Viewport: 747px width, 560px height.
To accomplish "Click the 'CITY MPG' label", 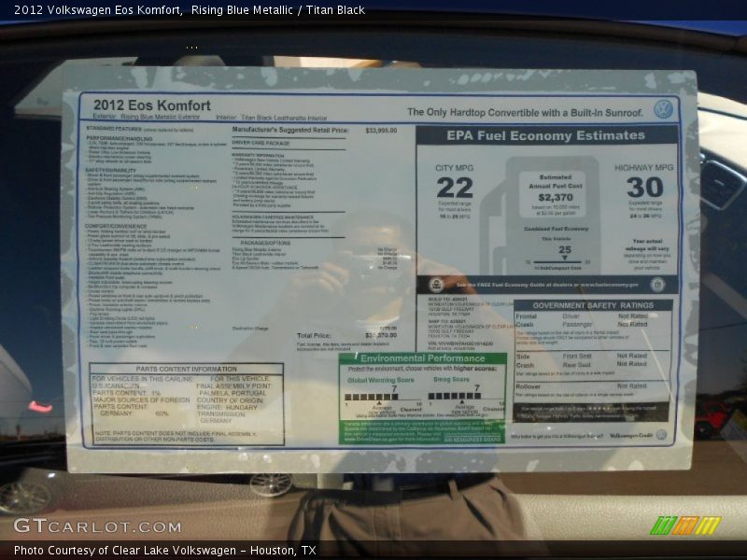I will tap(454, 168).
